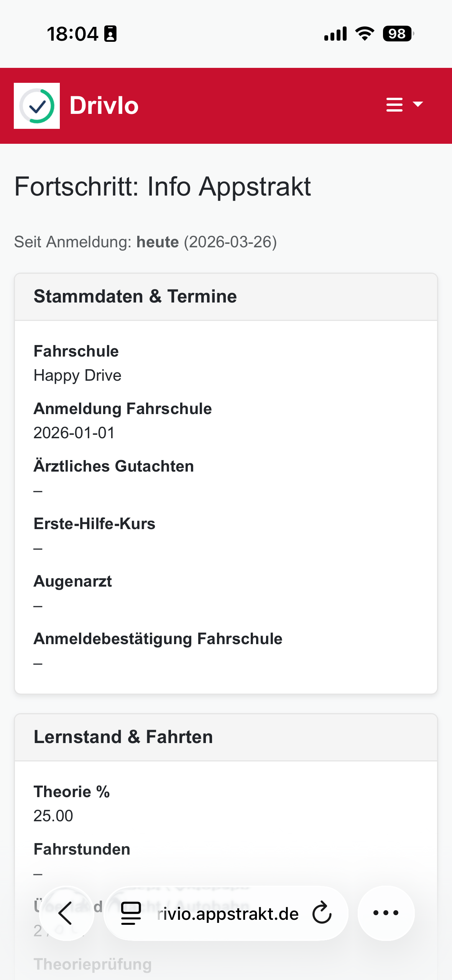Click the Drivlo brand name

click(104, 106)
